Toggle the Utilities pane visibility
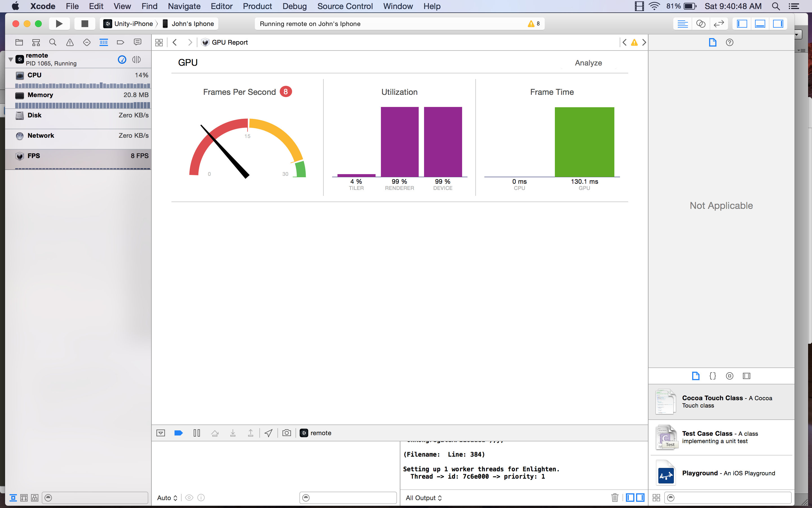 [778, 24]
